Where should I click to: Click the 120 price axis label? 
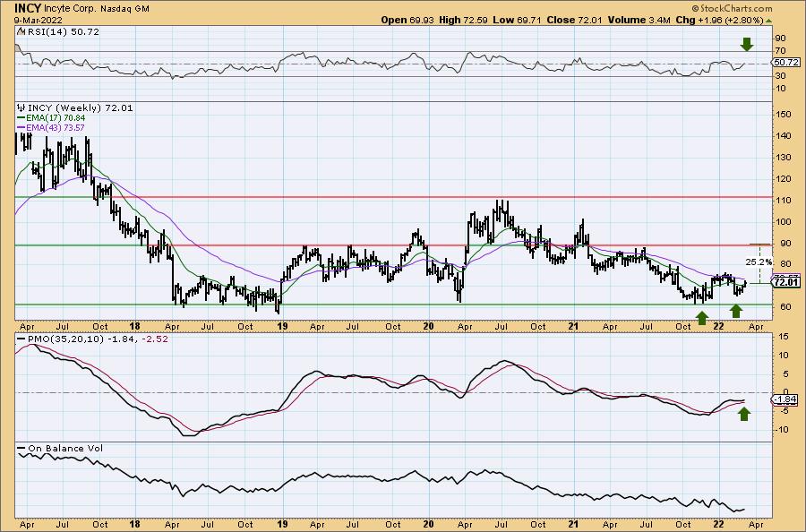click(785, 179)
